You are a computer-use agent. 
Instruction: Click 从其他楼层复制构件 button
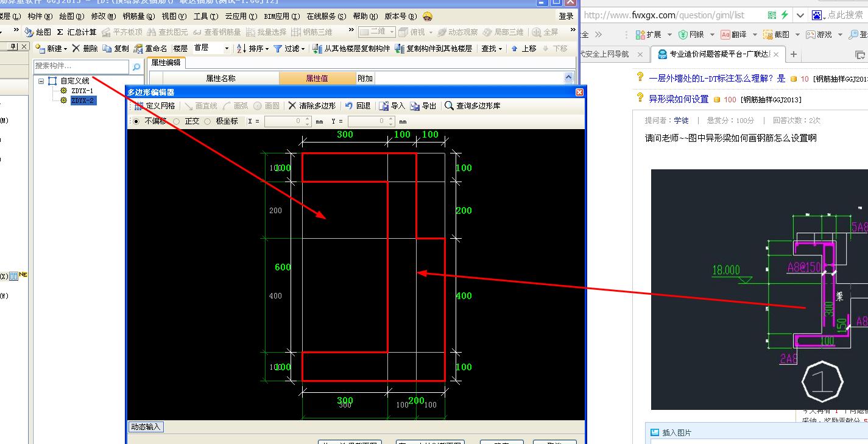351,48
